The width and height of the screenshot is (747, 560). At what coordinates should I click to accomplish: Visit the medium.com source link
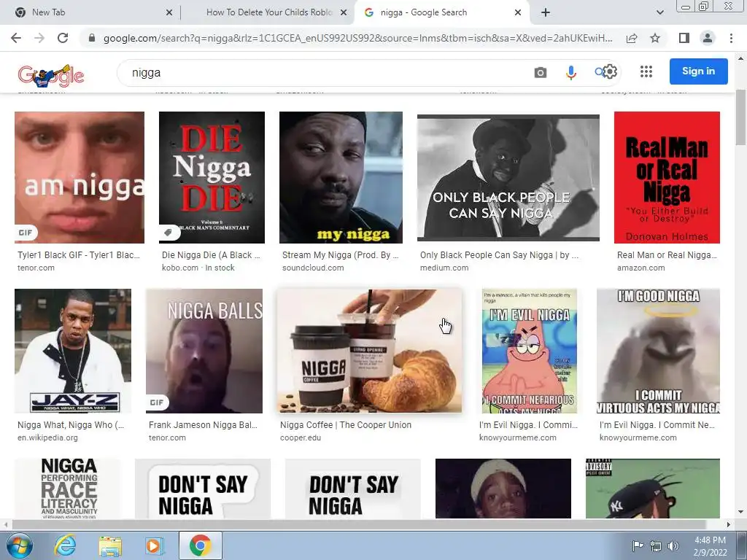tap(444, 268)
